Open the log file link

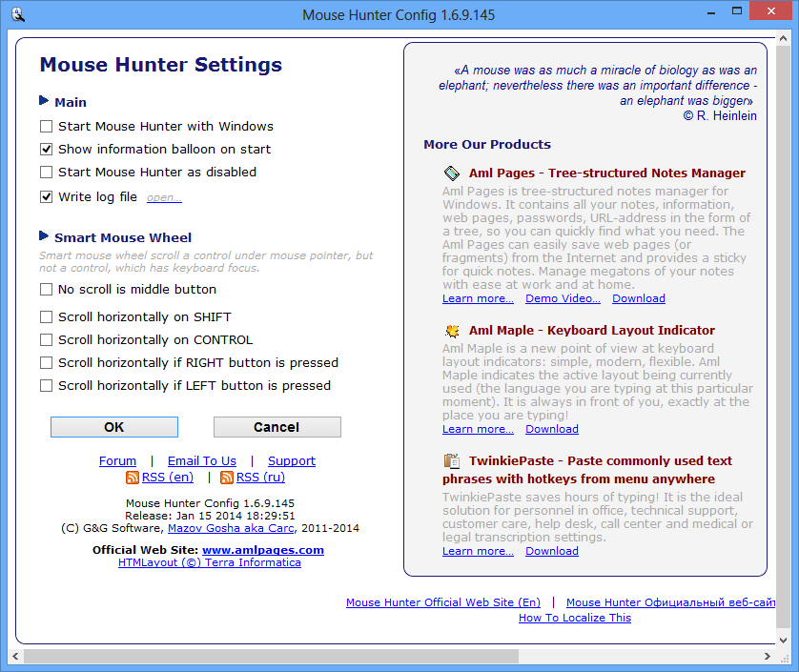(x=164, y=197)
